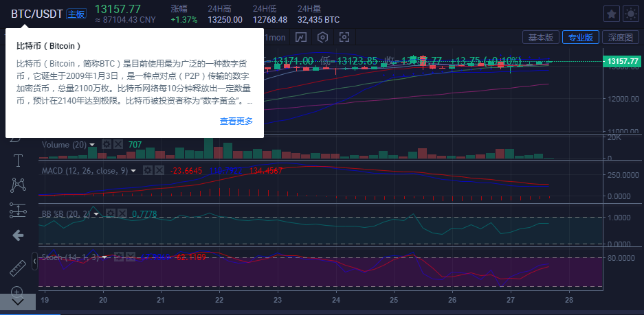
Task: Switch to 深度图 depth chart tab
Action: pyautogui.click(x=621, y=37)
